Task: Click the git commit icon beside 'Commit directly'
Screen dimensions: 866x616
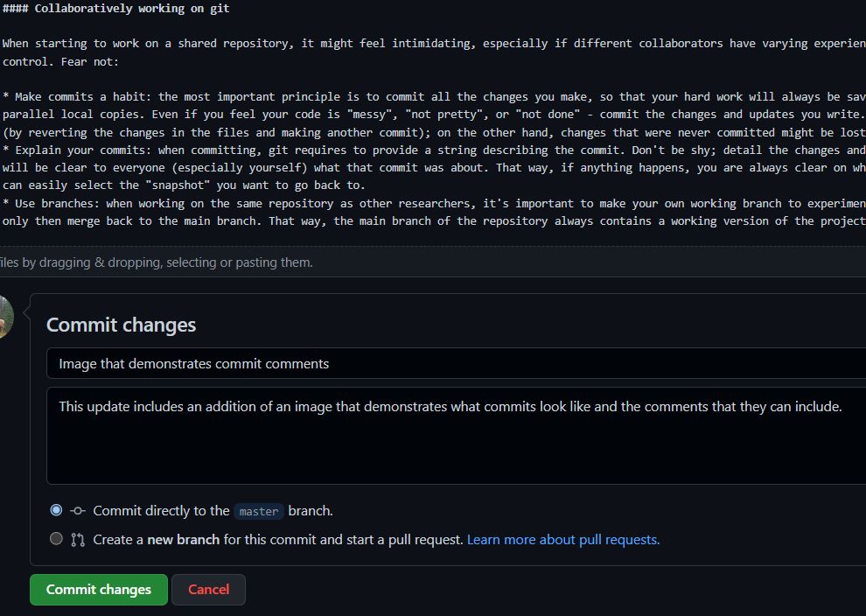Action: pos(77,511)
